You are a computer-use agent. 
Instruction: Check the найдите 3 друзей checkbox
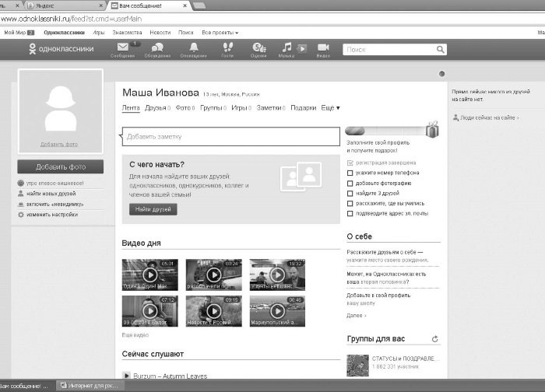point(350,194)
